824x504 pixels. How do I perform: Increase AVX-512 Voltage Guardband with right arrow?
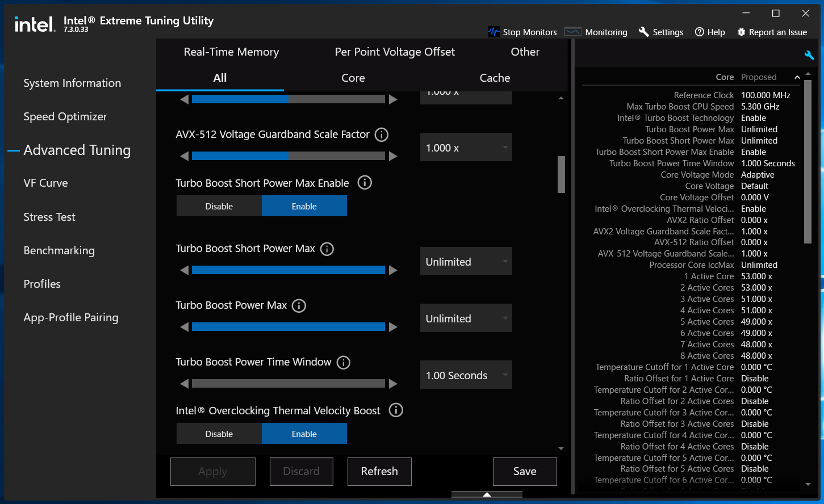click(393, 156)
